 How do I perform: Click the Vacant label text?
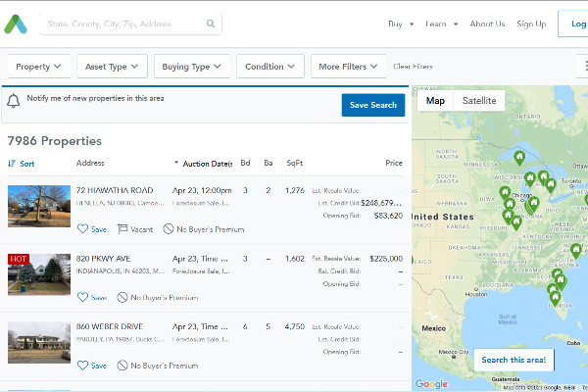click(142, 229)
